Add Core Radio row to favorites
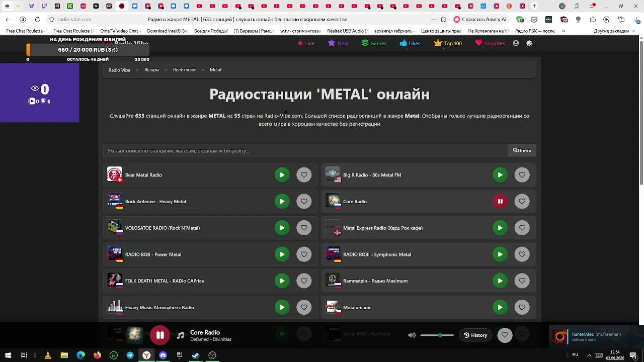Screen dimensions: 644x362 [522, 201]
